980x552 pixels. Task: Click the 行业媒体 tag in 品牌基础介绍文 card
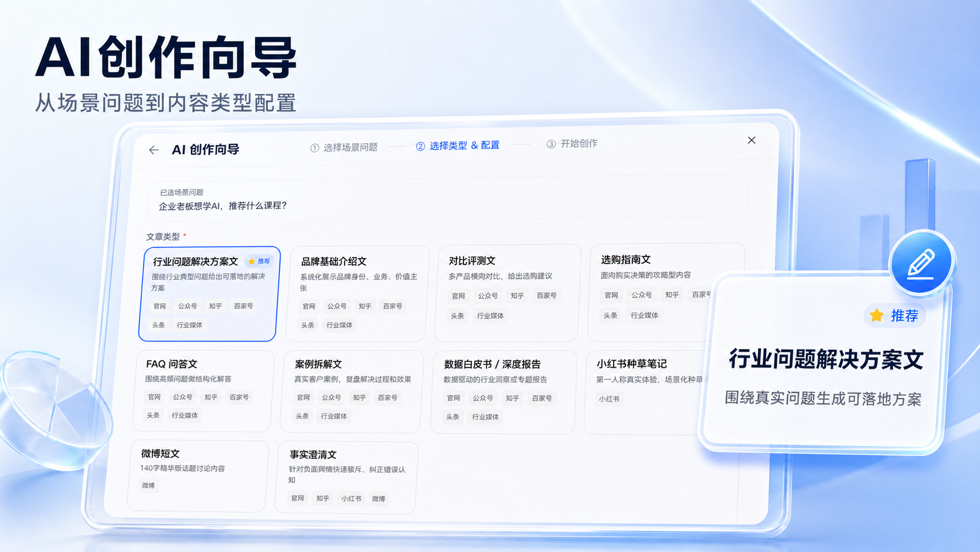(x=339, y=325)
